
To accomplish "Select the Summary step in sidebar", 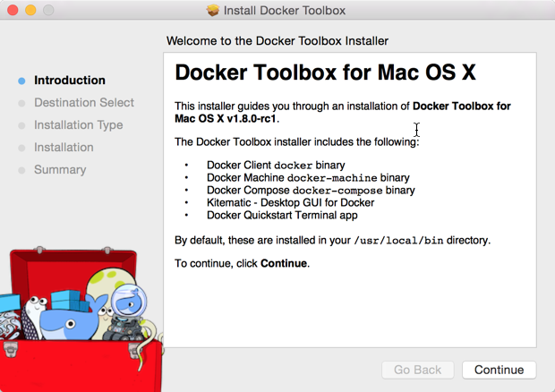I will 60,170.
